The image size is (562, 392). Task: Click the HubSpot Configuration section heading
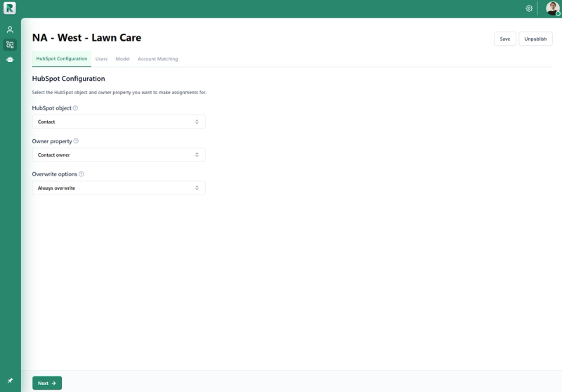(68, 79)
